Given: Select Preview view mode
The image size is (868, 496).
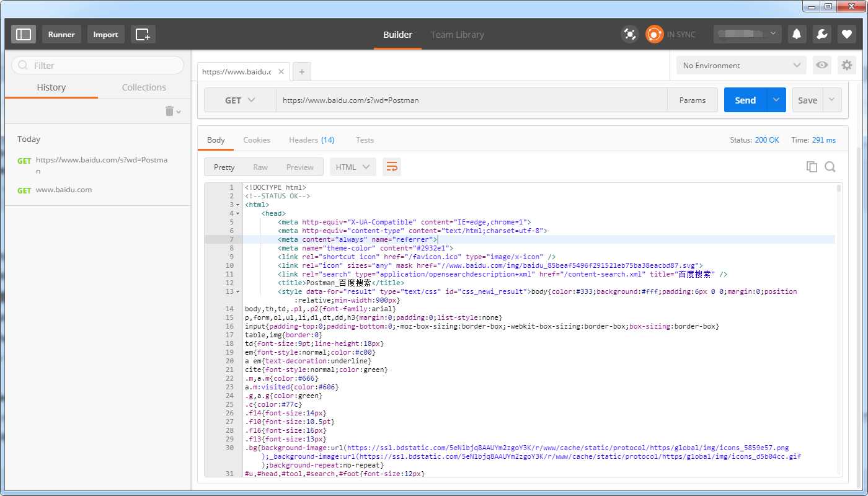Looking at the screenshot, I should [300, 167].
